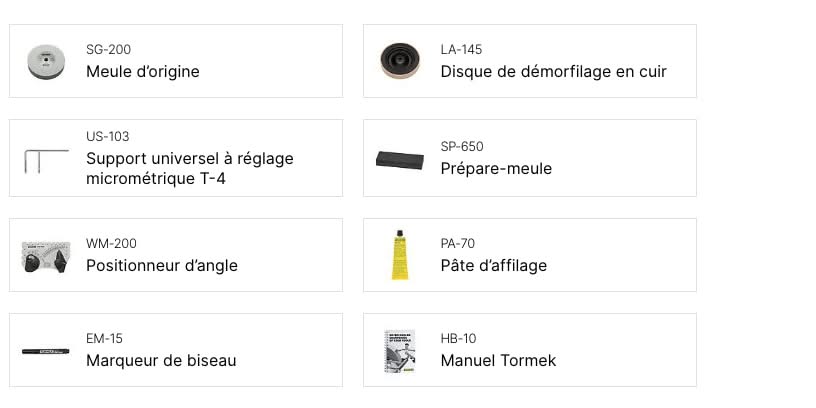Image resolution: width=816 pixels, height=408 pixels.
Task: Open the "Manuel Tormek" product link
Action: click(498, 360)
